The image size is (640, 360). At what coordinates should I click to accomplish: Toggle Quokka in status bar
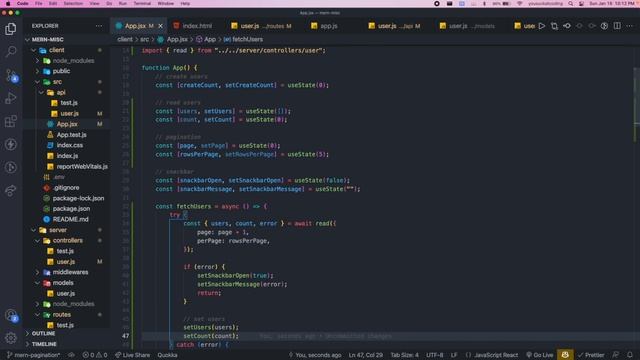coord(167,355)
